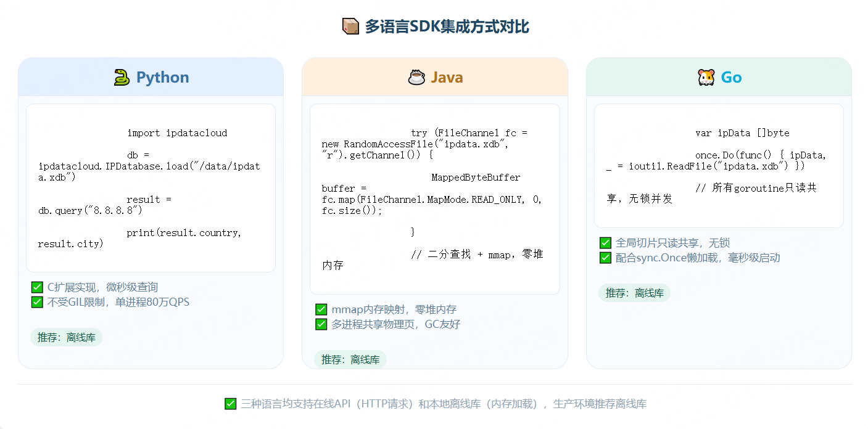
Task: Click the code line var ipData []byte
Action: [742, 133]
